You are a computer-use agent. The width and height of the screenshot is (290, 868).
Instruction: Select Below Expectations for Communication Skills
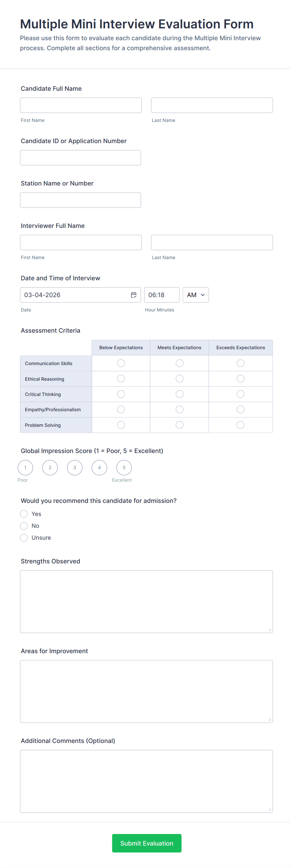121,363
